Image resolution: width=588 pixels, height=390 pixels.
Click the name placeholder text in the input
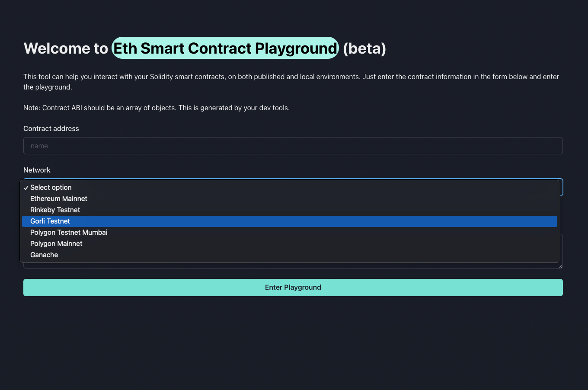(39, 146)
